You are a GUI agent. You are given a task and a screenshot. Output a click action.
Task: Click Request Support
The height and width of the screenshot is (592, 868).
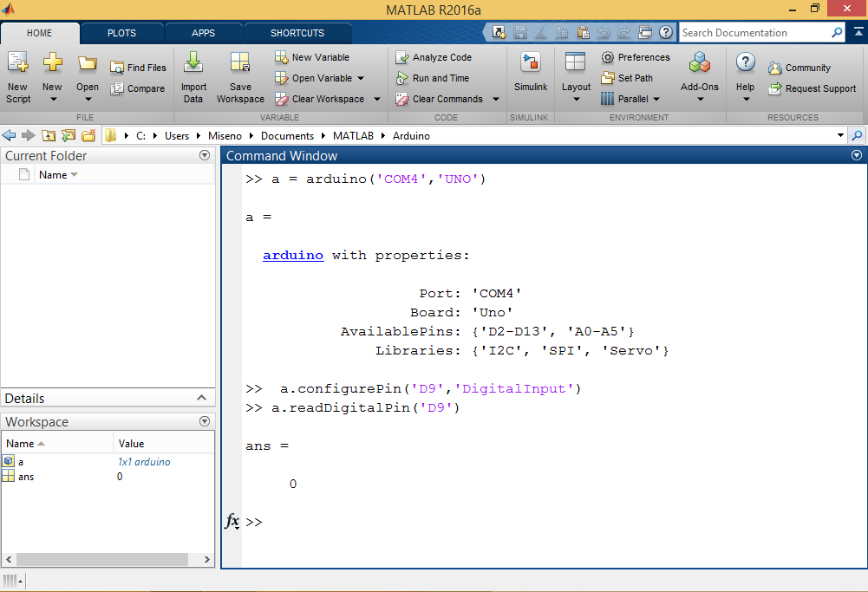(x=813, y=88)
